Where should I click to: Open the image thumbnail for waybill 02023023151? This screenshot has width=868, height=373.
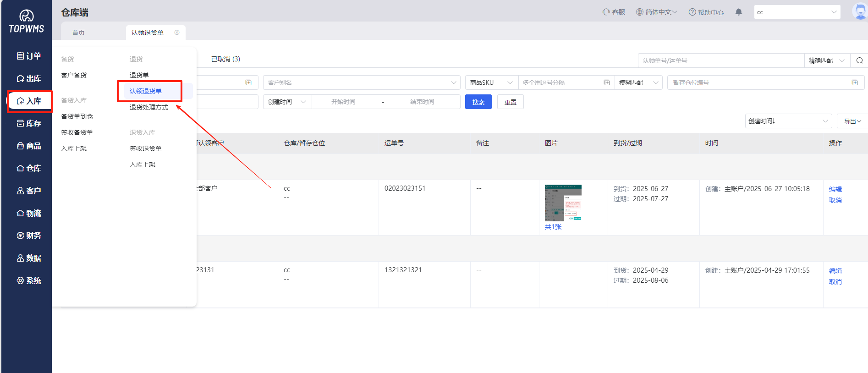(563, 203)
